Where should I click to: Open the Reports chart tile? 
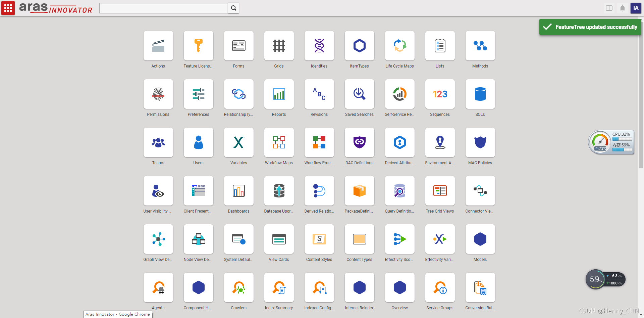click(x=279, y=94)
